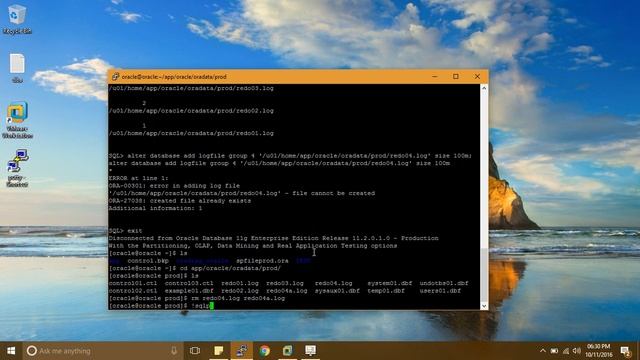
Task: Click control.bkp in the ls output
Action: [x=148, y=260]
